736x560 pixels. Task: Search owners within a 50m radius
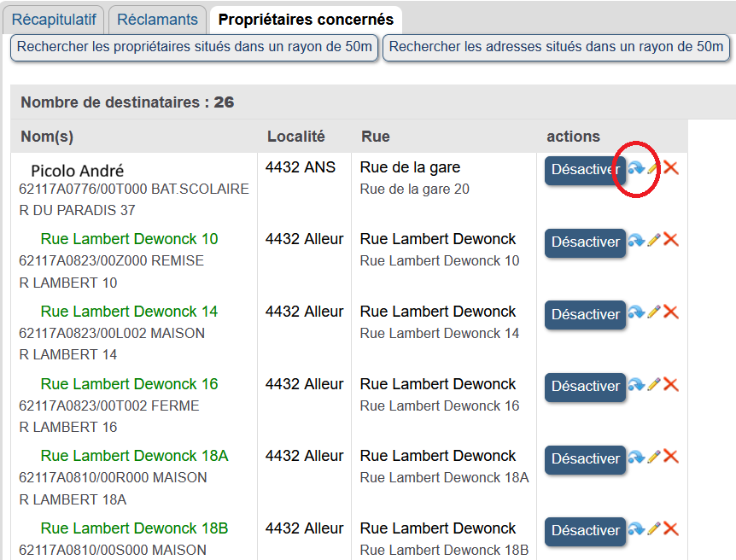click(x=195, y=48)
